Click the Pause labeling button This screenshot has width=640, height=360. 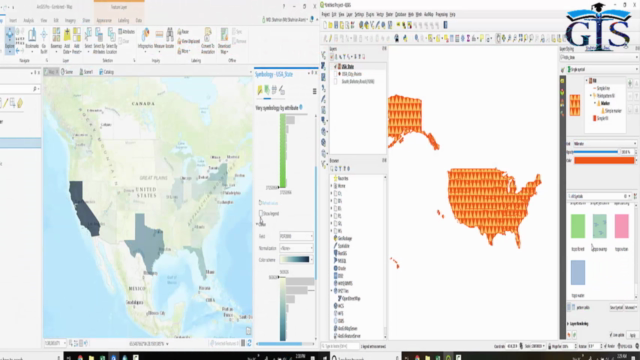point(183,31)
